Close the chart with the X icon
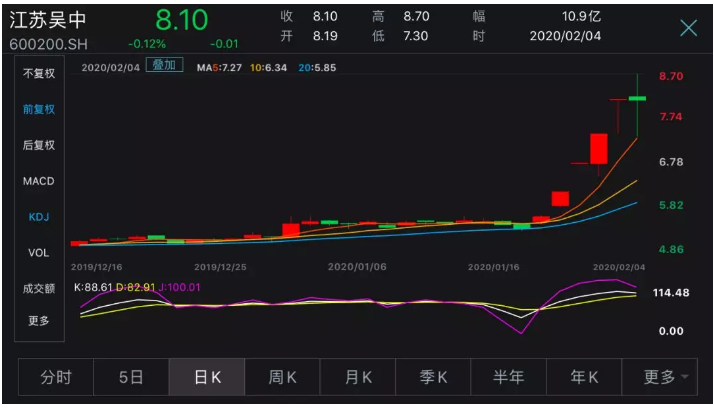Image resolution: width=714 pixels, height=408 pixels. tap(688, 28)
